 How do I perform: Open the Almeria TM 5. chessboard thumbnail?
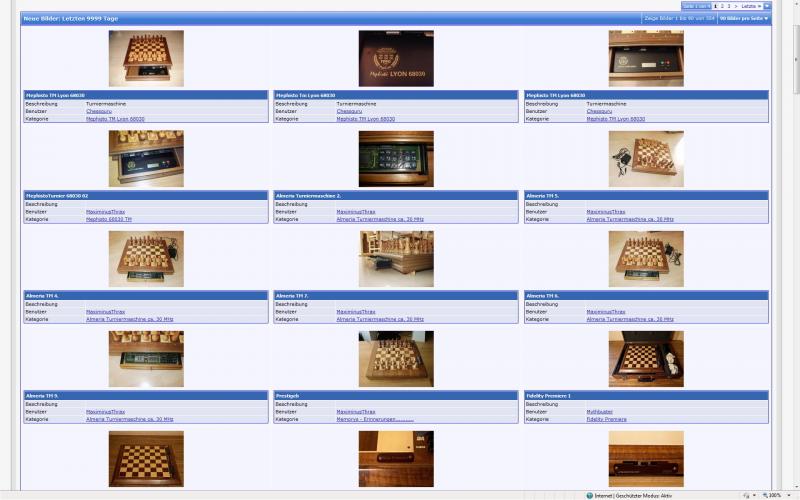pyautogui.click(x=646, y=158)
